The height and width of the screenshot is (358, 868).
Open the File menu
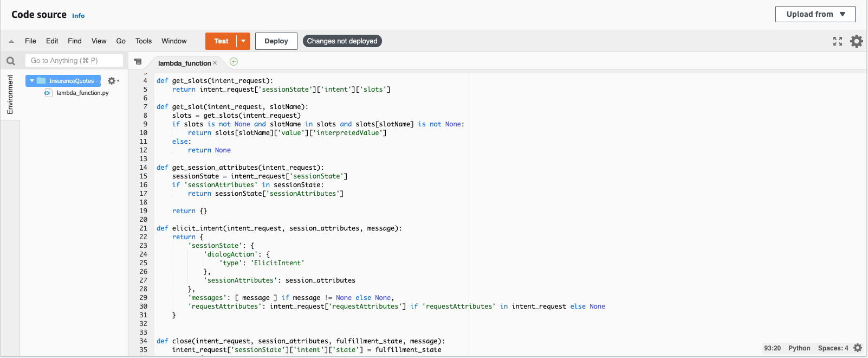[x=30, y=41]
